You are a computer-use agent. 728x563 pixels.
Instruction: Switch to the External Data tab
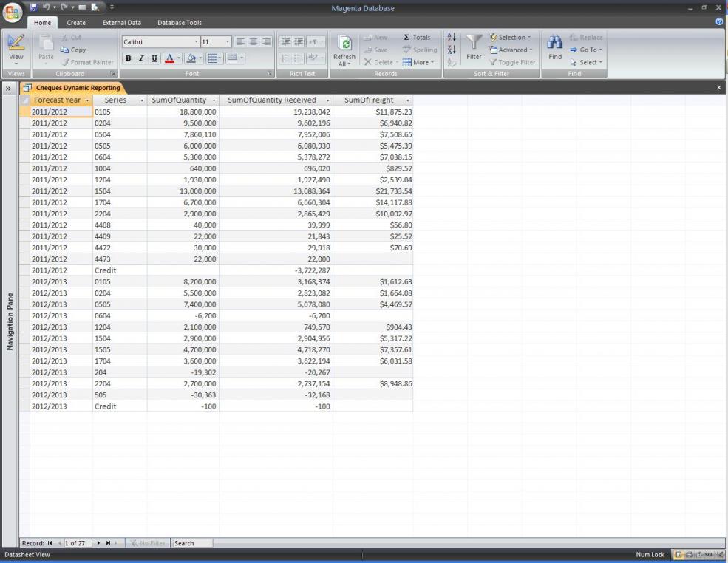click(x=122, y=22)
